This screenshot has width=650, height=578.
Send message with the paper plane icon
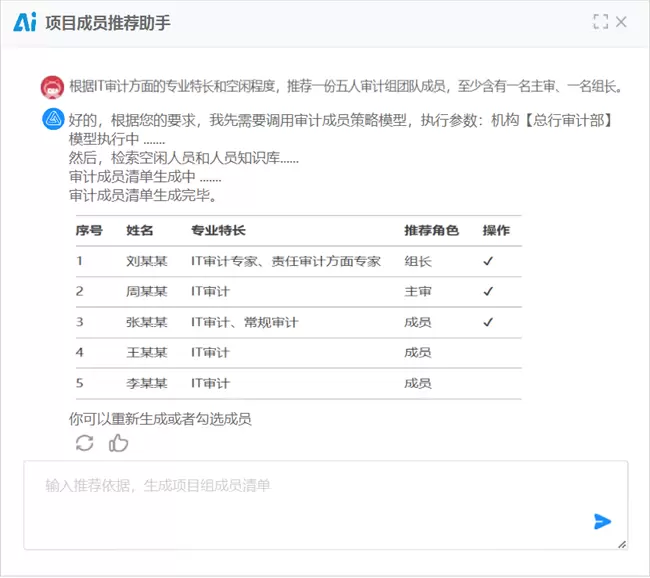[602, 521]
